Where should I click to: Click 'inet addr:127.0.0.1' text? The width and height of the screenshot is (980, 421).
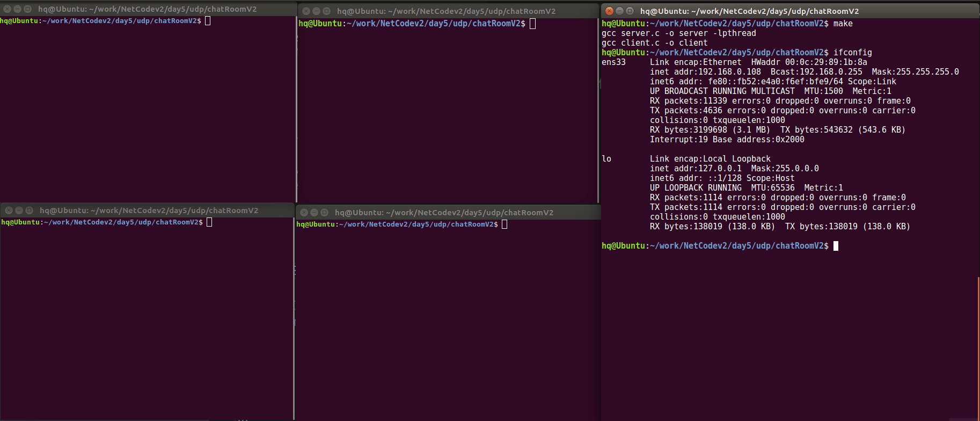point(696,169)
